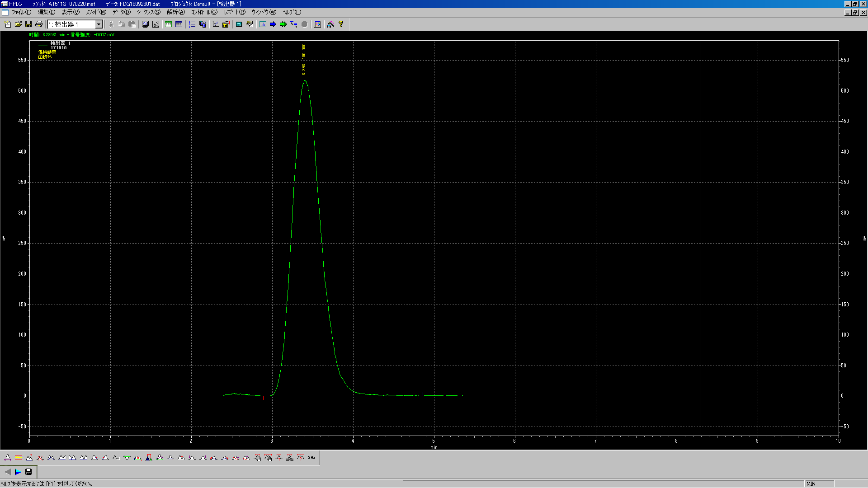The width and height of the screenshot is (868, 488).
Task: Click the Print icon in toolbar
Action: [39, 24]
